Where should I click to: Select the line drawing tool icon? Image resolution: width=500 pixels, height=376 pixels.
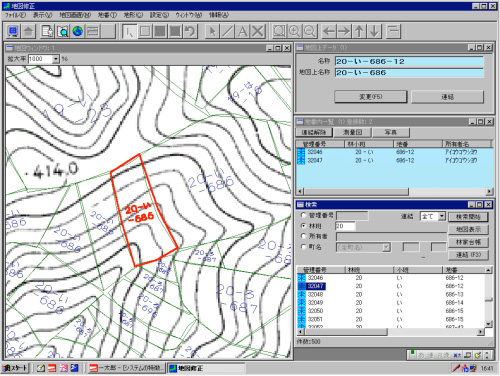[227, 32]
